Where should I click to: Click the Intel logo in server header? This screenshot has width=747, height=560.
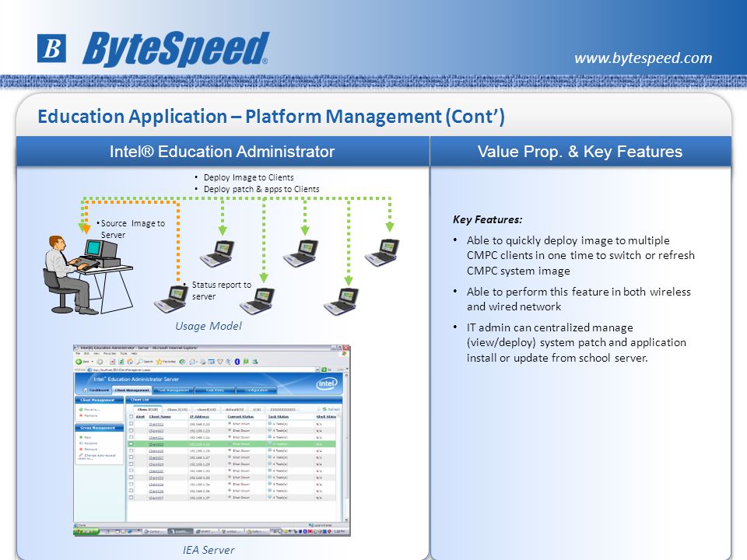[327, 383]
